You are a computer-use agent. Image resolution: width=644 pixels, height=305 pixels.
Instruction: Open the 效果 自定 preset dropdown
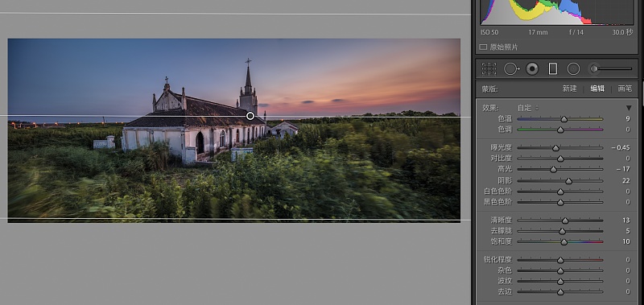[x=528, y=108]
